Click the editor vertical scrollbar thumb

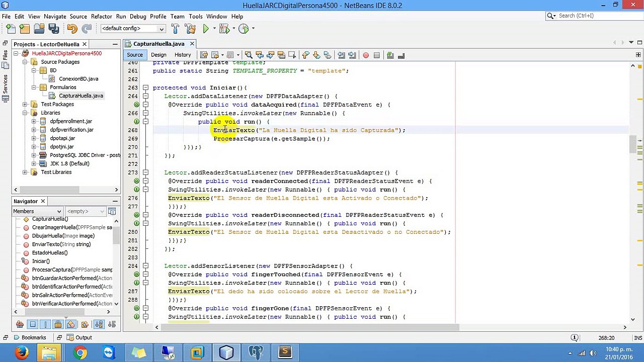click(632, 143)
